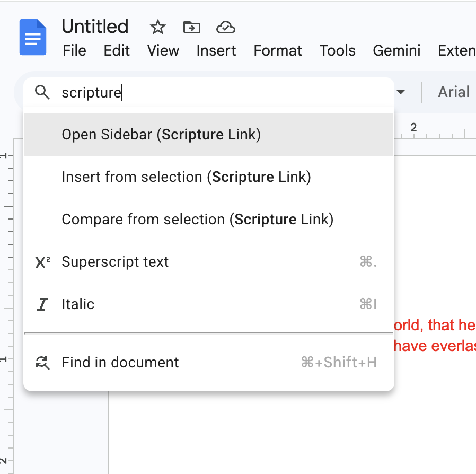Click the red text 'orld, that he'

click(x=435, y=325)
